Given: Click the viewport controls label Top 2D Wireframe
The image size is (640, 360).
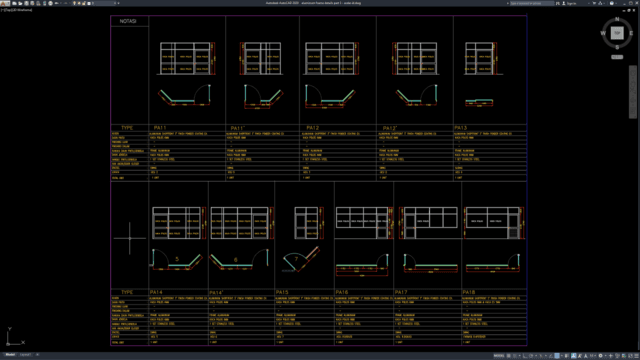Looking at the screenshot, I should point(16,10).
